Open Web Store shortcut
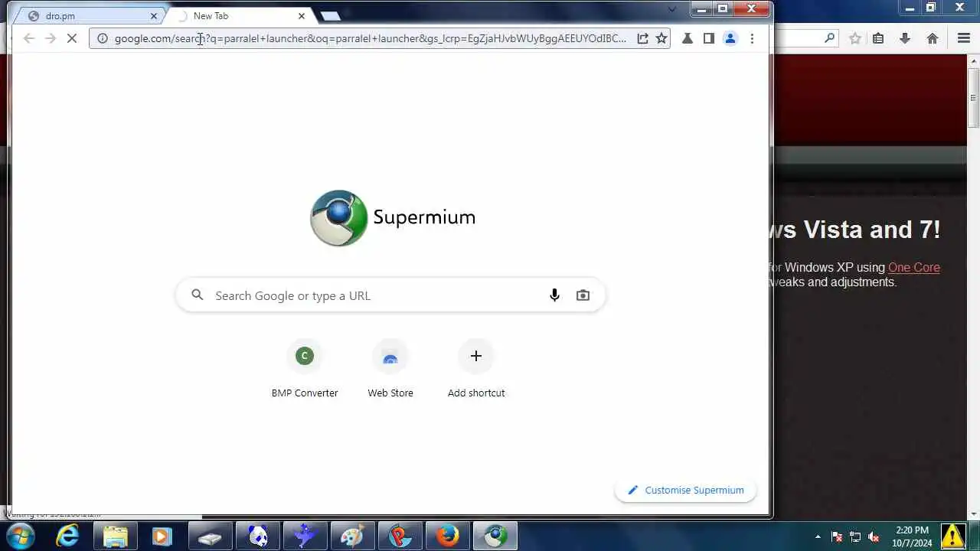The height and width of the screenshot is (551, 980). click(x=390, y=370)
